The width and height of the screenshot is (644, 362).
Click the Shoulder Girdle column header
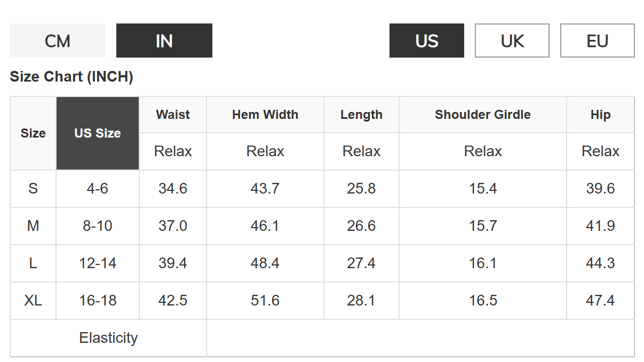483,115
